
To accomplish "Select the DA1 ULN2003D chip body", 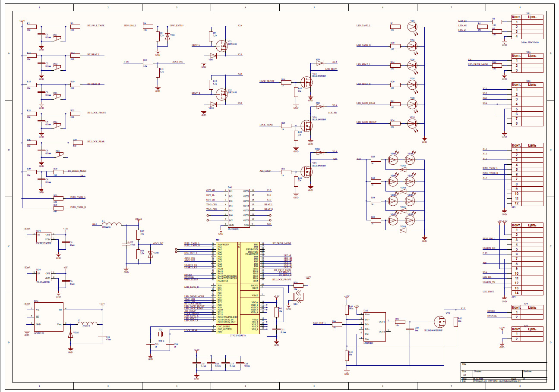I will [x=239, y=208].
